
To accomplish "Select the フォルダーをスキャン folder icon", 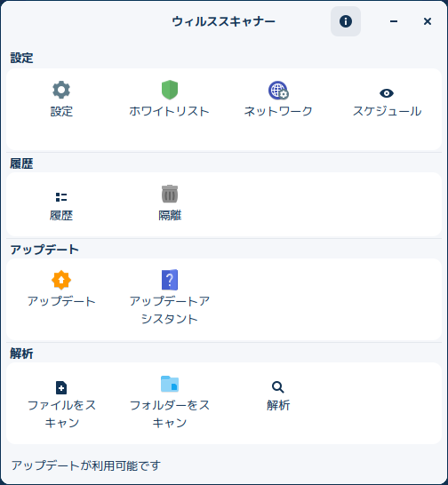I will 170,384.
